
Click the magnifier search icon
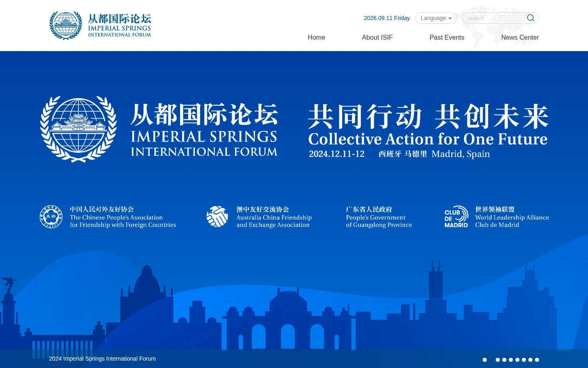coord(530,18)
